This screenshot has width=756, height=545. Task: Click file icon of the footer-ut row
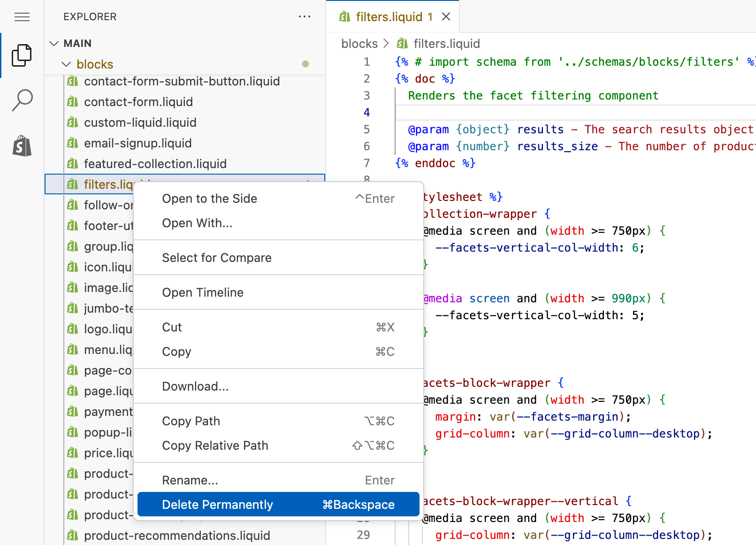pos(73,225)
